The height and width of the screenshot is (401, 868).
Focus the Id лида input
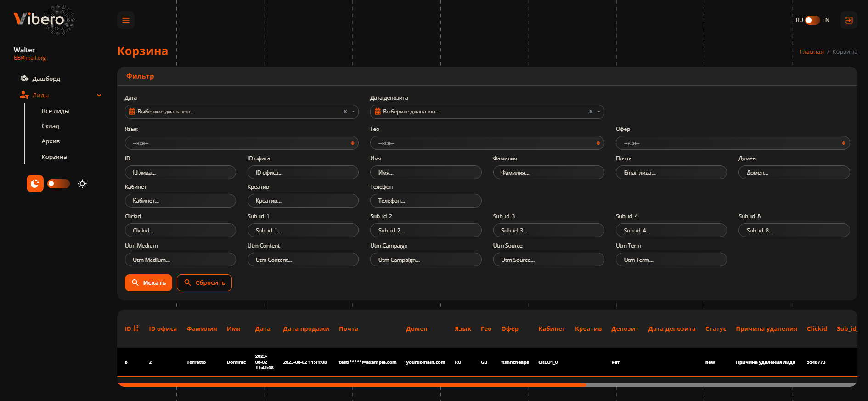click(180, 173)
